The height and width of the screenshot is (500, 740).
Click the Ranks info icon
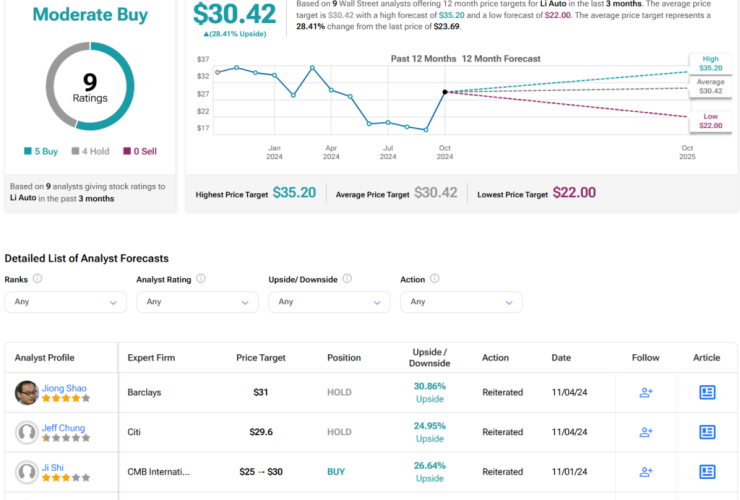click(37, 279)
